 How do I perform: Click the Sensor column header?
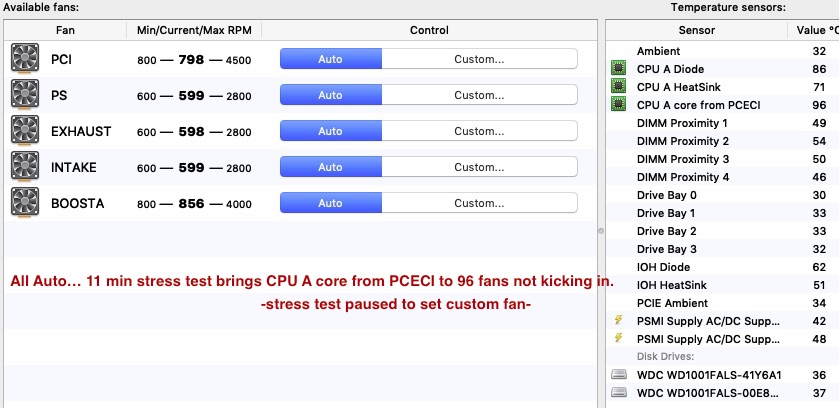697,30
